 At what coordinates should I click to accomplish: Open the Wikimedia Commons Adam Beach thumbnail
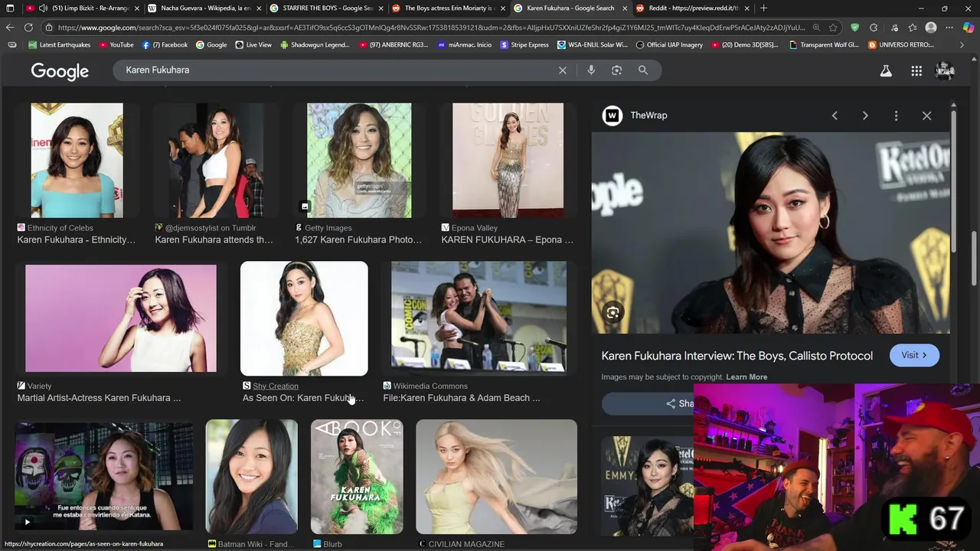pos(479,317)
